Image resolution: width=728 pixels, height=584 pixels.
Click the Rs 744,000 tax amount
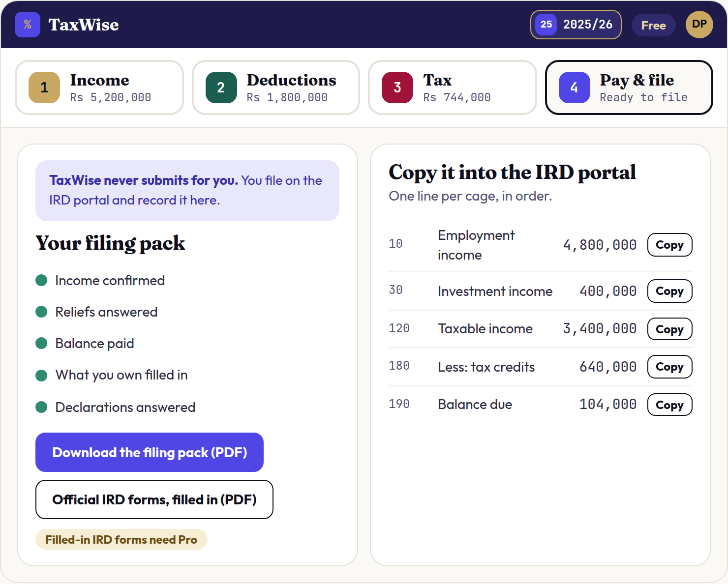(x=457, y=97)
